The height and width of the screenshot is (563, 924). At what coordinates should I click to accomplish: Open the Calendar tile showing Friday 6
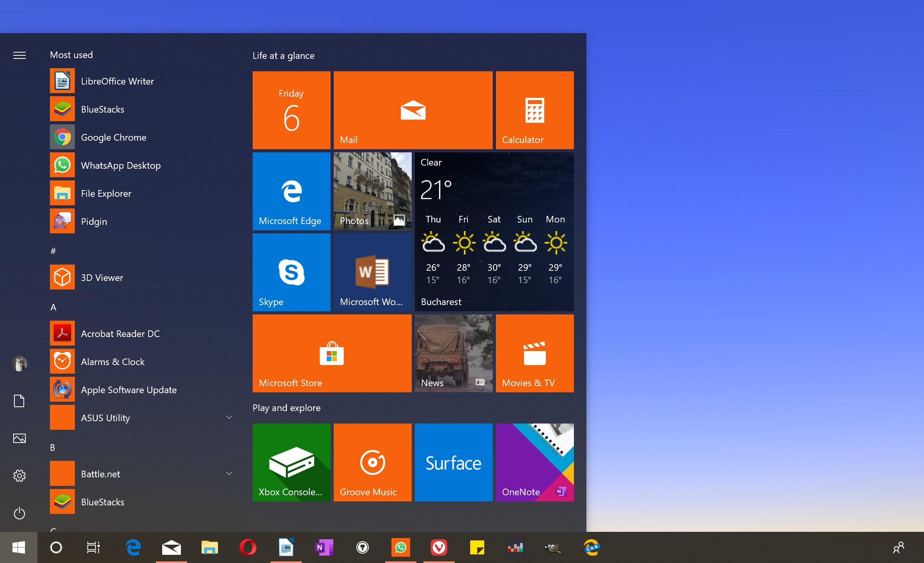(292, 110)
